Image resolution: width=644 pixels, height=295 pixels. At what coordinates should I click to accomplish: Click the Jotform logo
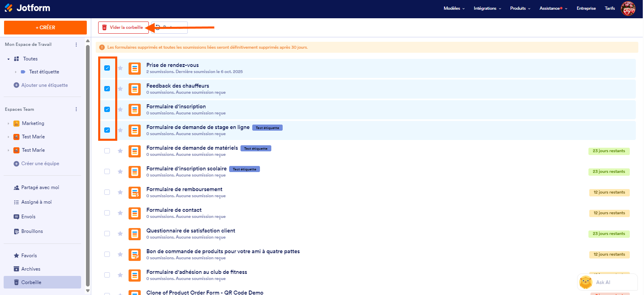(x=27, y=8)
